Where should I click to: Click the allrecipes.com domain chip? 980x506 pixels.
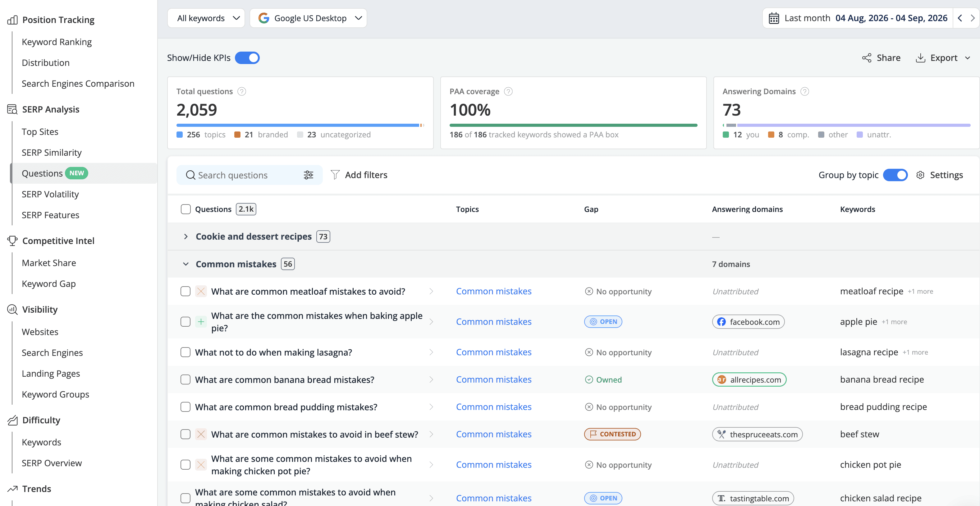(749, 380)
